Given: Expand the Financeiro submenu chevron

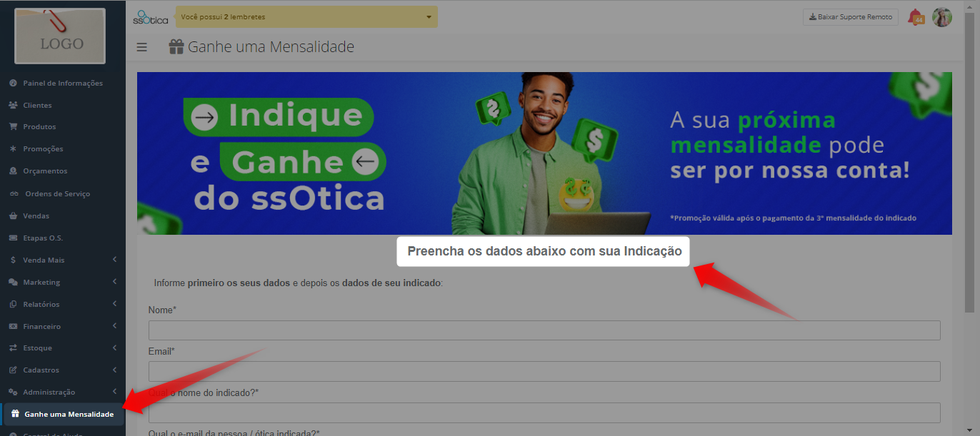Looking at the screenshot, I should tap(115, 326).
